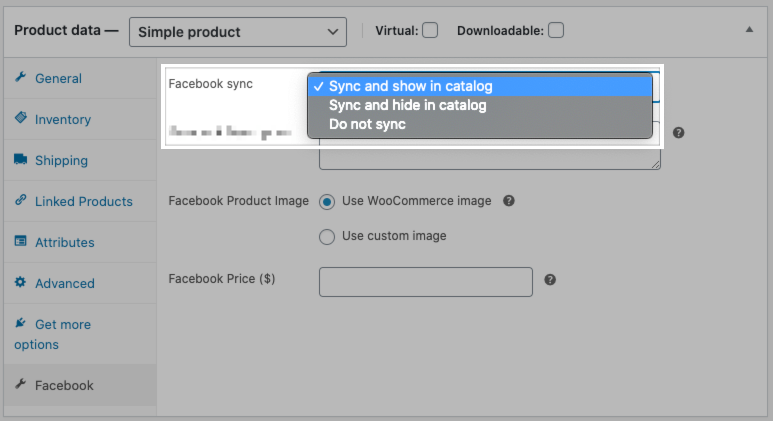Click the Facebook Product Image label

[239, 201]
